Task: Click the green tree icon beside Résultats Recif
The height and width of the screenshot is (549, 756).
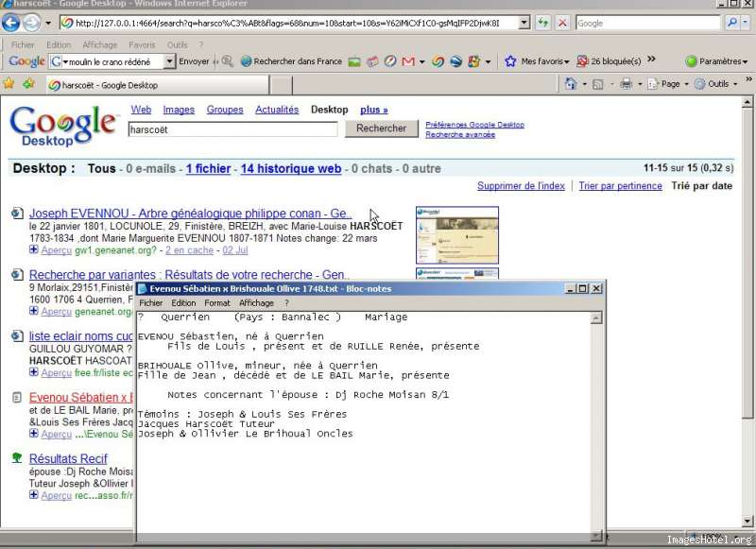Action: click(17, 458)
